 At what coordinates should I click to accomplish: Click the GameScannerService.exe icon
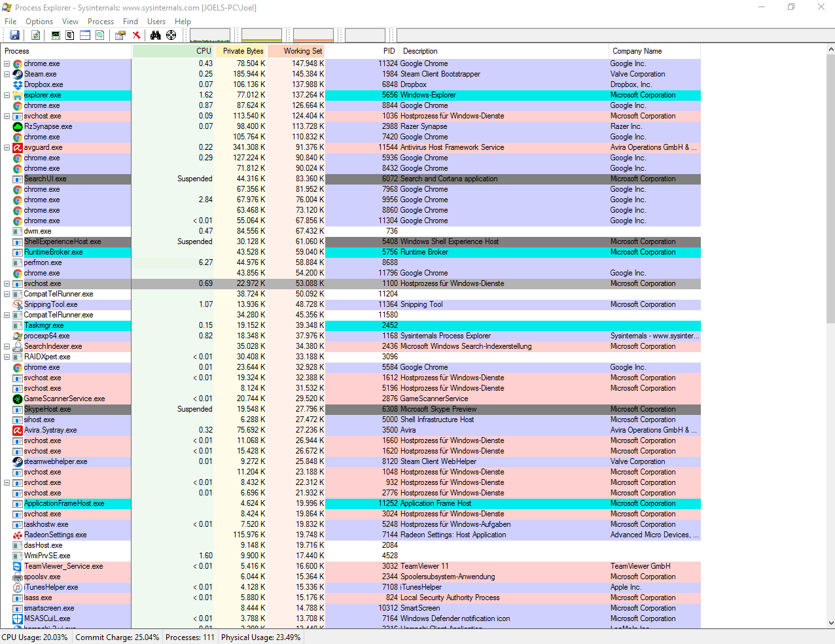click(18, 399)
